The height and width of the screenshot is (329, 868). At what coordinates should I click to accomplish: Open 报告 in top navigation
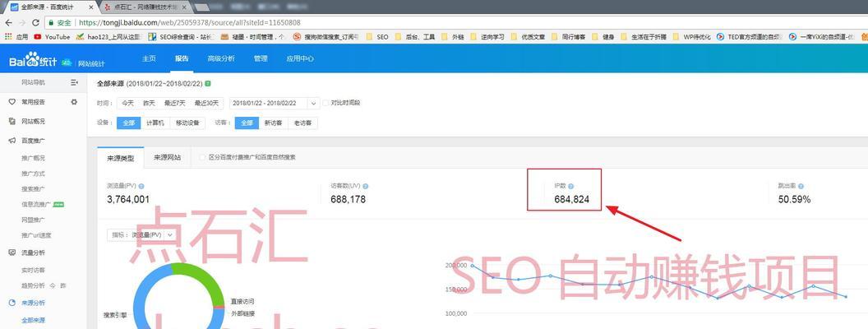click(182, 58)
